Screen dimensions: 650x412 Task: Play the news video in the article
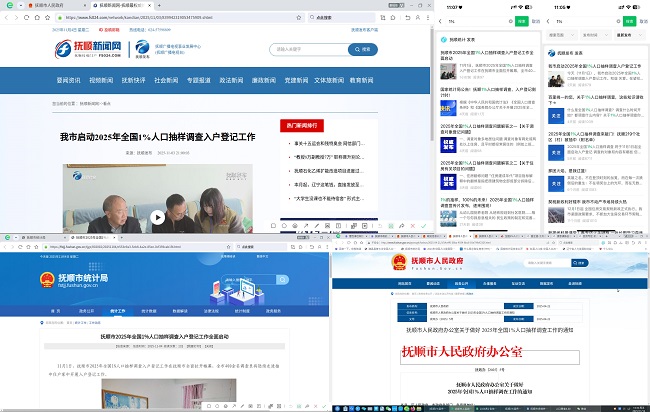[157, 217]
